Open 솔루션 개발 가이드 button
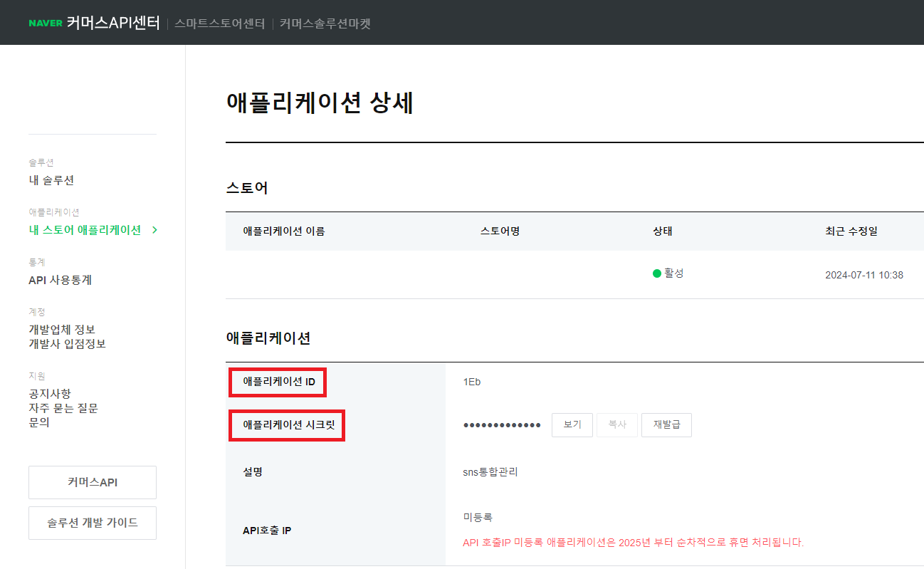Image resolution: width=924 pixels, height=569 pixels. (93, 523)
